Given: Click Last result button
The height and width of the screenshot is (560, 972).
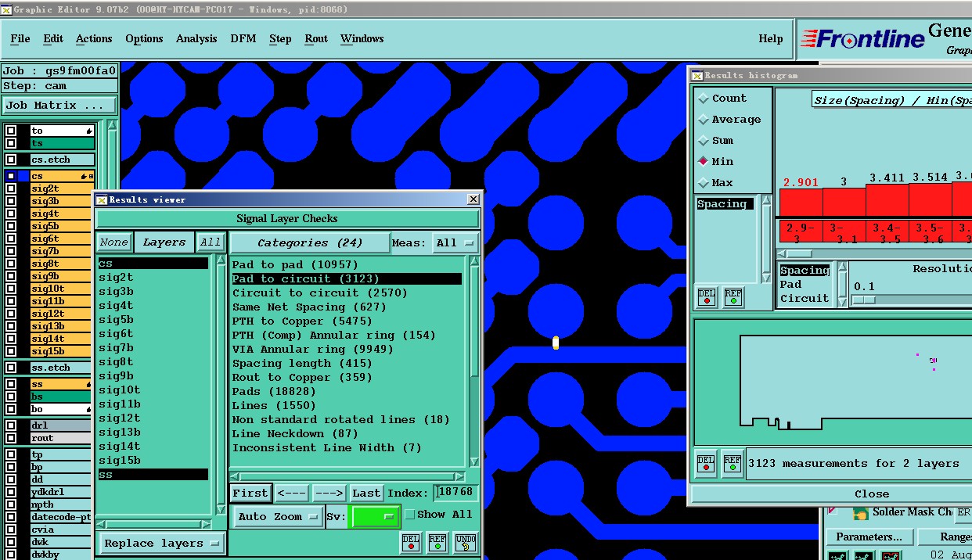Looking at the screenshot, I should point(366,493).
